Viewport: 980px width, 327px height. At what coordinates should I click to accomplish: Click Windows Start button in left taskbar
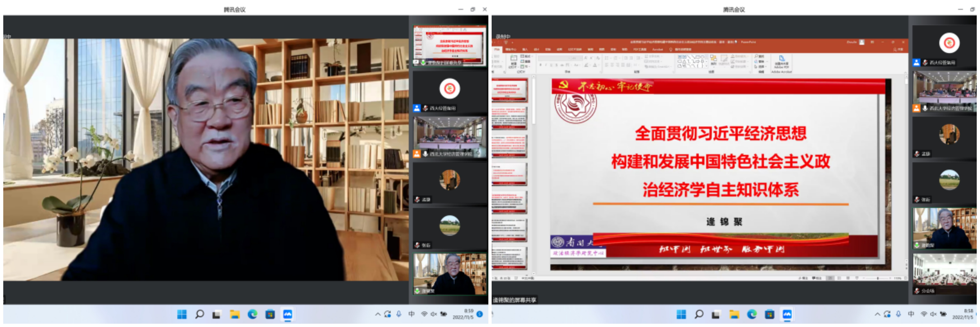182,314
